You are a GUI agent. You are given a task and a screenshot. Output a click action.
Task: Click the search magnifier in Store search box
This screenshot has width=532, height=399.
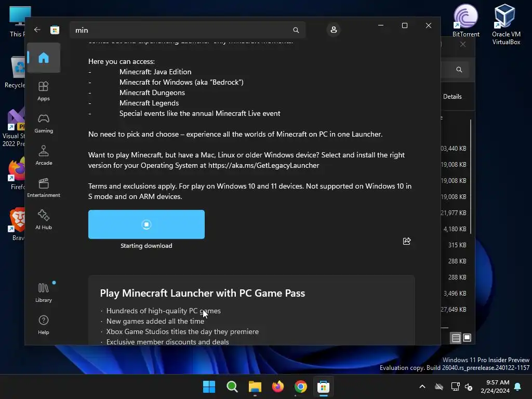point(296,30)
